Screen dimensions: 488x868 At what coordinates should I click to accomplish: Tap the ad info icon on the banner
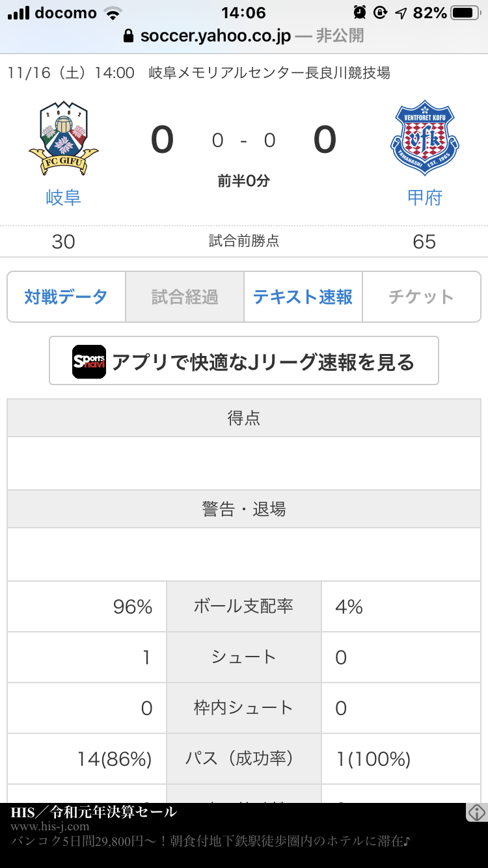click(477, 812)
